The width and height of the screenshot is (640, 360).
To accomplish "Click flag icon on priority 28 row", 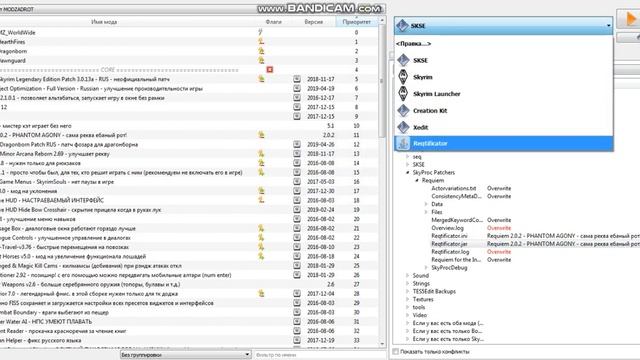I will pyautogui.click(x=261, y=293).
